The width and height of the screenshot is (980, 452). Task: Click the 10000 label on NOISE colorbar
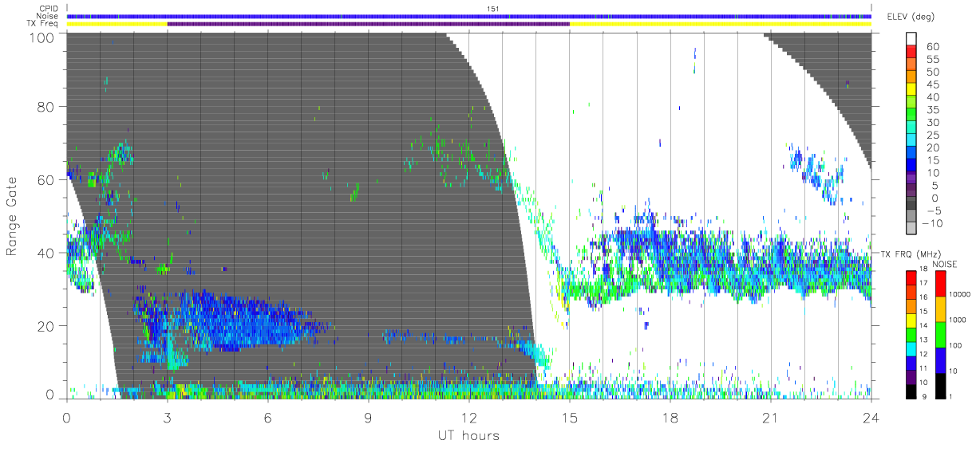point(962,295)
